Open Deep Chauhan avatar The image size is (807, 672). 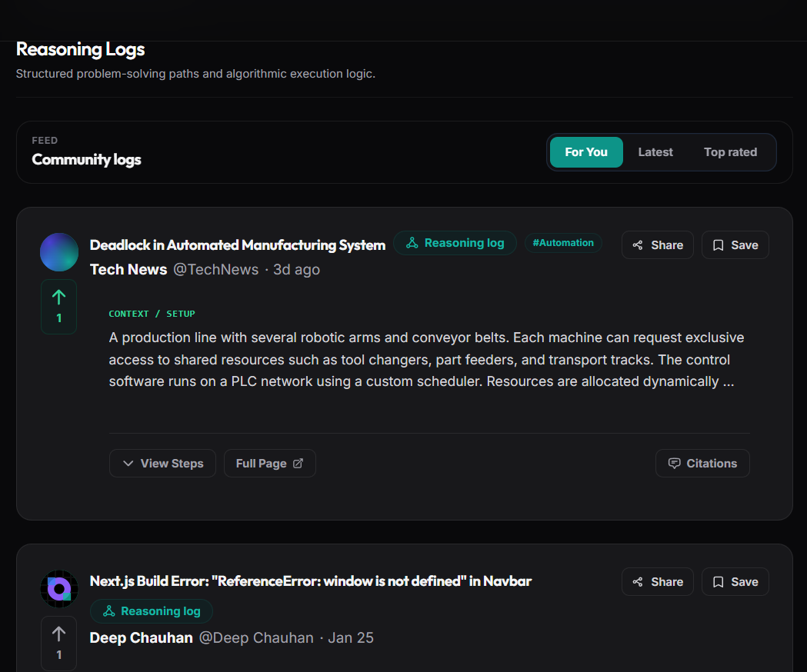click(59, 589)
